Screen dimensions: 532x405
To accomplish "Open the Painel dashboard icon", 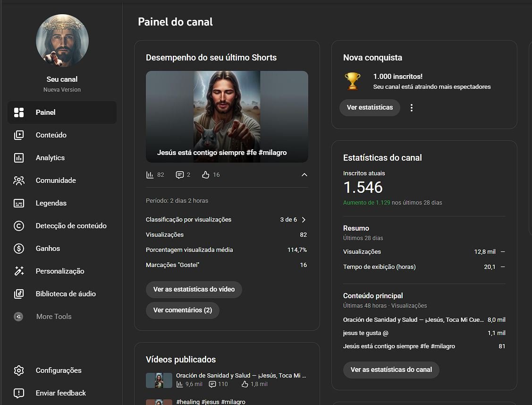I will pos(19,112).
